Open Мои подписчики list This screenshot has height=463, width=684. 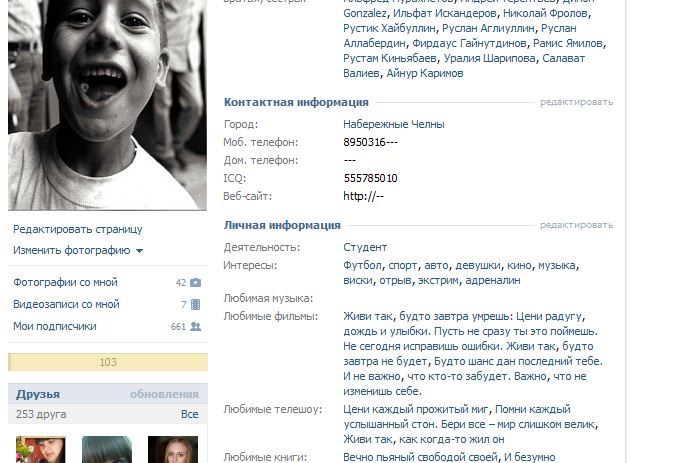(x=55, y=326)
